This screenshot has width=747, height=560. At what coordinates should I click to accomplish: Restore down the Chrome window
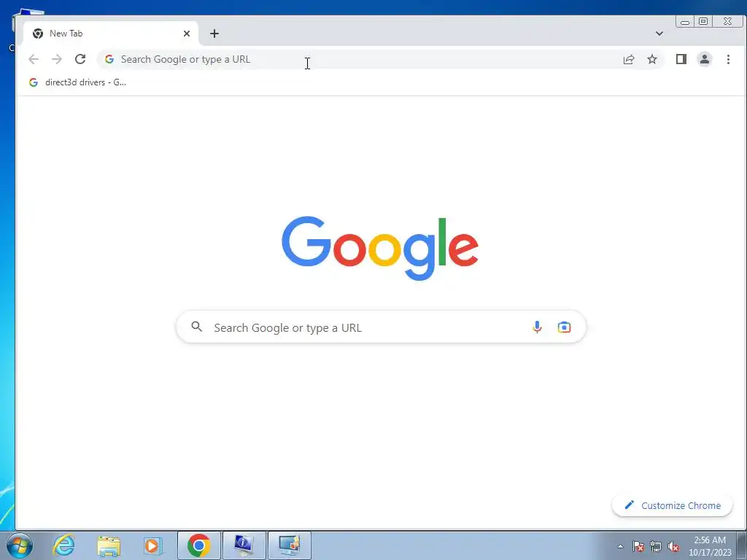click(x=703, y=21)
